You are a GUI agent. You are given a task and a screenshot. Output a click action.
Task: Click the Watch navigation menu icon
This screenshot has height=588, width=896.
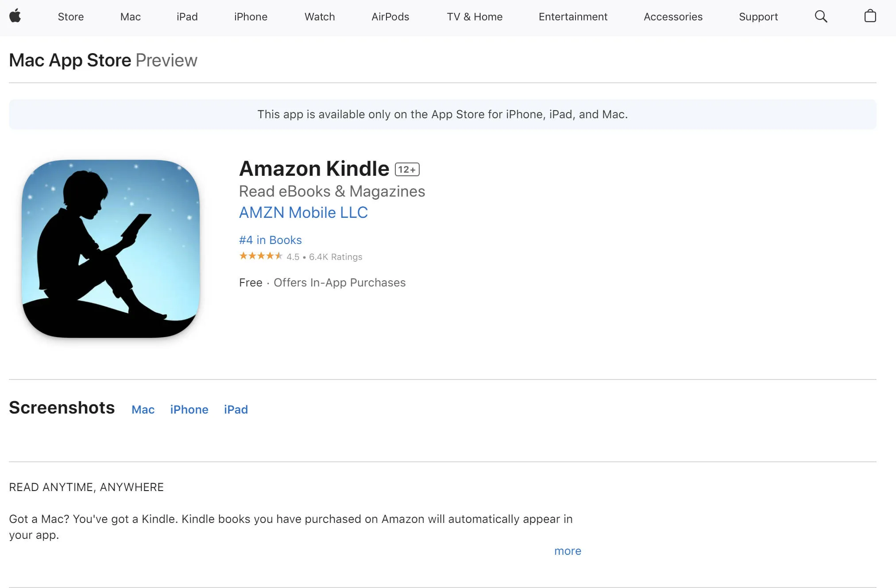(320, 16)
